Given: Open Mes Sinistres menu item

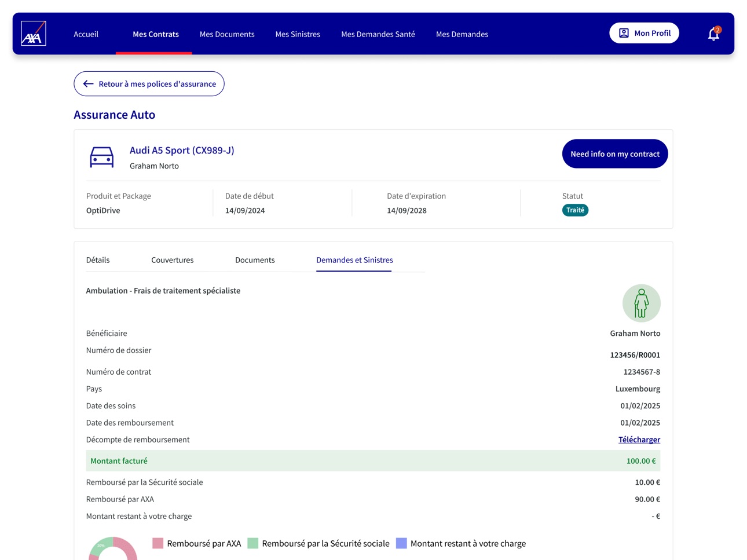Looking at the screenshot, I should [x=298, y=34].
